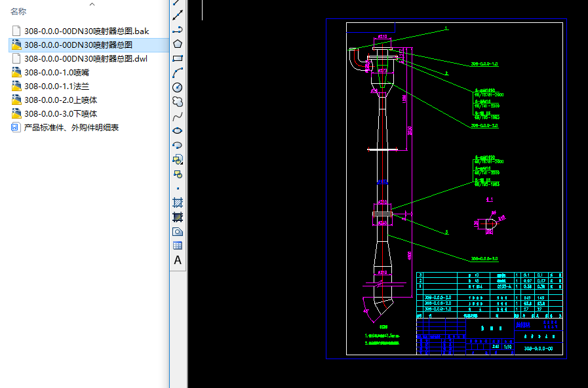The height and width of the screenshot is (388, 588).
Task: Select the Ellipse tool
Action: 177,130
